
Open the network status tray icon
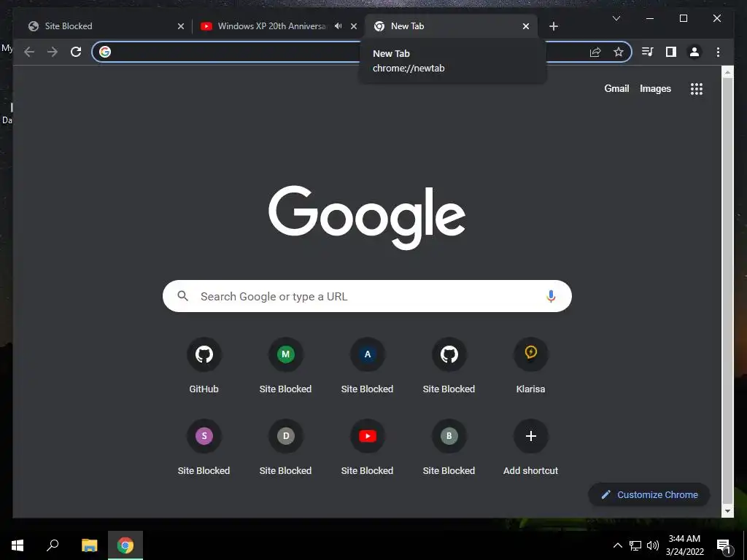635,545
